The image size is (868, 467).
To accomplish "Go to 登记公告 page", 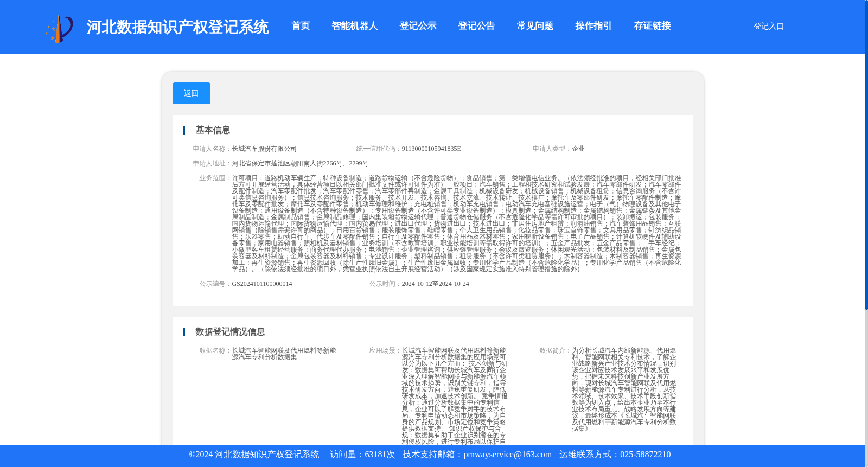I will [476, 26].
